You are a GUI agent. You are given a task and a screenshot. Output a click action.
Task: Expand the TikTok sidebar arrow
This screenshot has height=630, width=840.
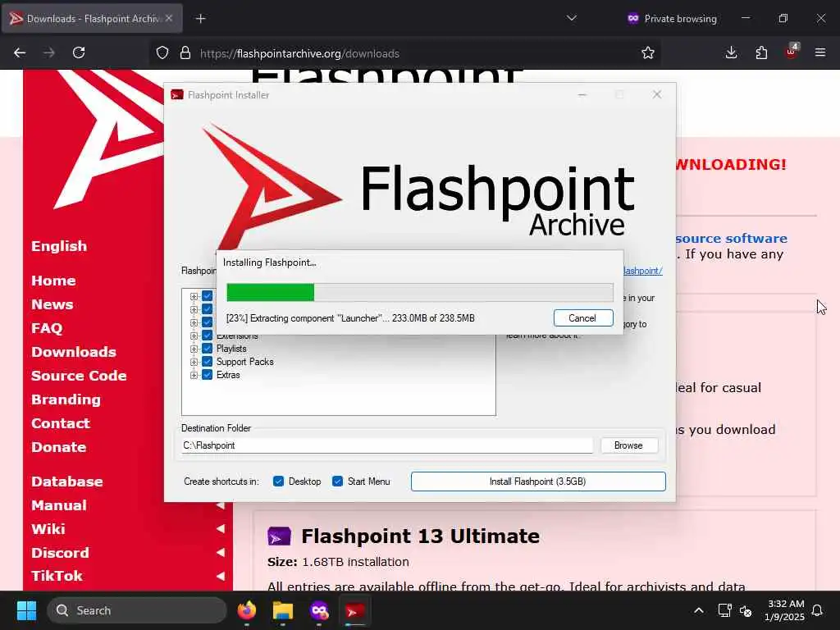[x=220, y=576]
